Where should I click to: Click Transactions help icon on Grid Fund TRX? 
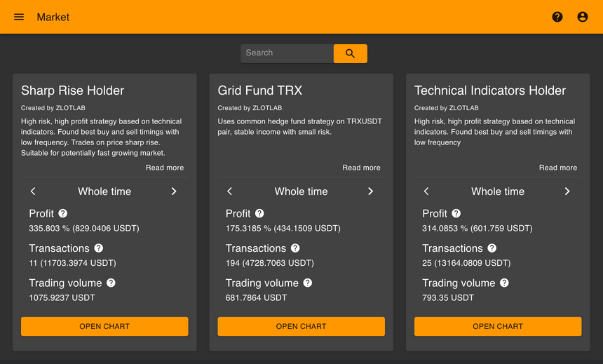tap(295, 248)
